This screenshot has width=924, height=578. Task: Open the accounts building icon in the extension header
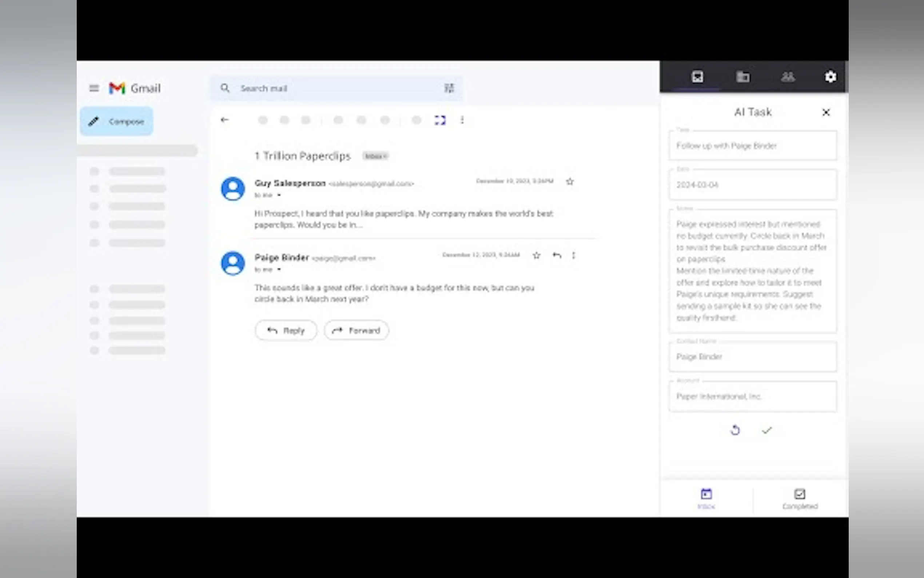[742, 77]
